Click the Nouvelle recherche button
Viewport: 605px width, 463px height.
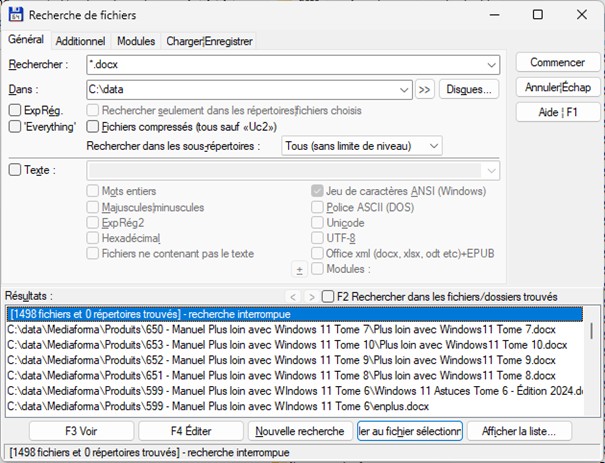pyautogui.click(x=300, y=431)
